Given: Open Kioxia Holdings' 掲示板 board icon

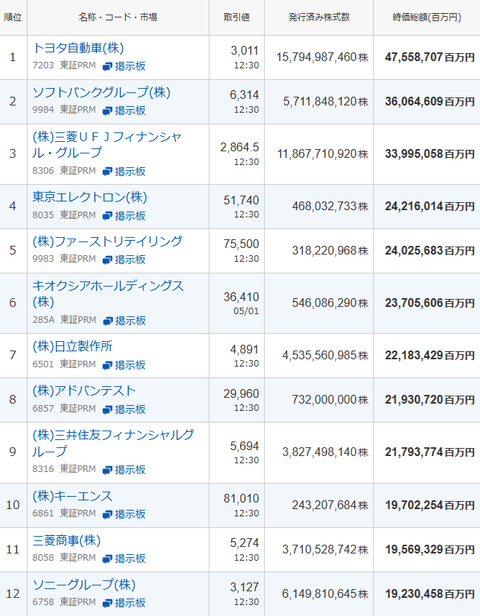Looking at the screenshot, I should (x=125, y=321).
